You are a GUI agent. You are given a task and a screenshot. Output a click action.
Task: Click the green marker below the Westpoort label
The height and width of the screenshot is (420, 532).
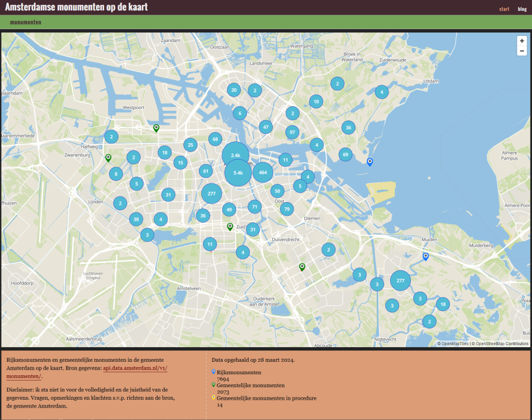point(156,128)
